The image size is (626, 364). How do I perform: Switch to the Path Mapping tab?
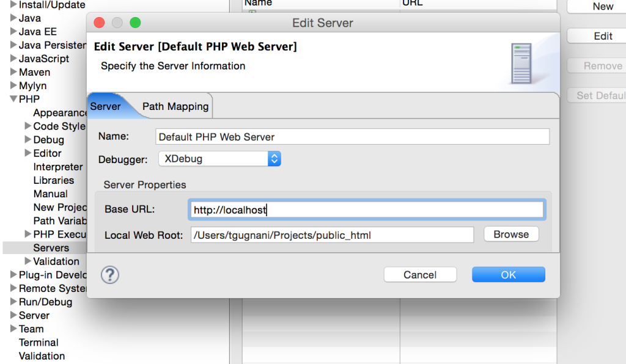175,106
